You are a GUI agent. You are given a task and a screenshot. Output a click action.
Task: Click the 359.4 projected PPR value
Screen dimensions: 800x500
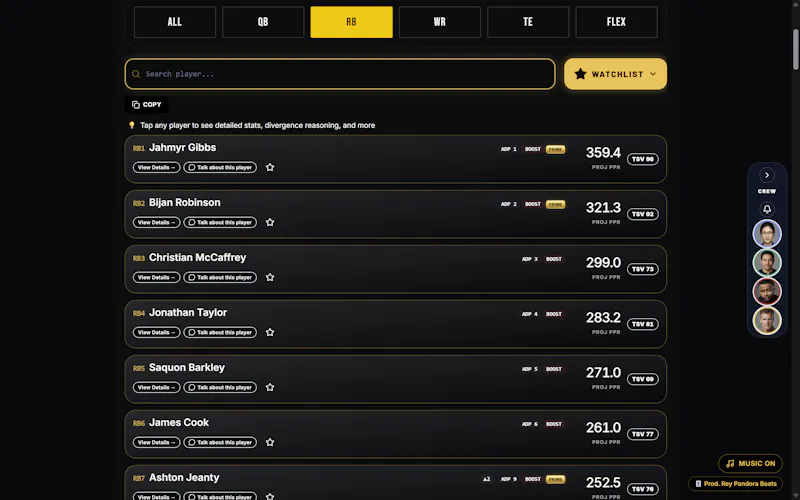(x=603, y=153)
